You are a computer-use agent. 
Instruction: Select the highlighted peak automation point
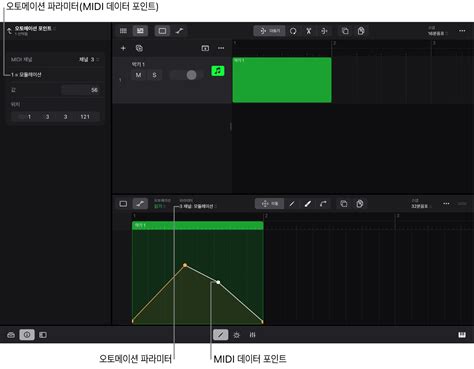[x=185, y=265]
